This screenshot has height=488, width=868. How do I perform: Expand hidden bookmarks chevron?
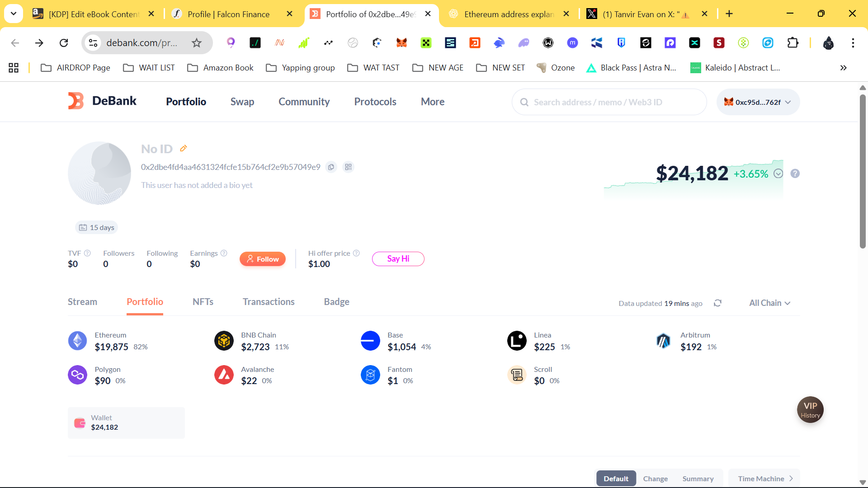point(843,68)
